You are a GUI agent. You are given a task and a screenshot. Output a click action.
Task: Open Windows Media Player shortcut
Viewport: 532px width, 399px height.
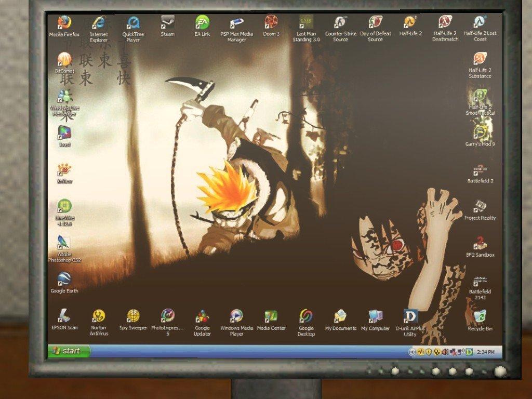236,316
